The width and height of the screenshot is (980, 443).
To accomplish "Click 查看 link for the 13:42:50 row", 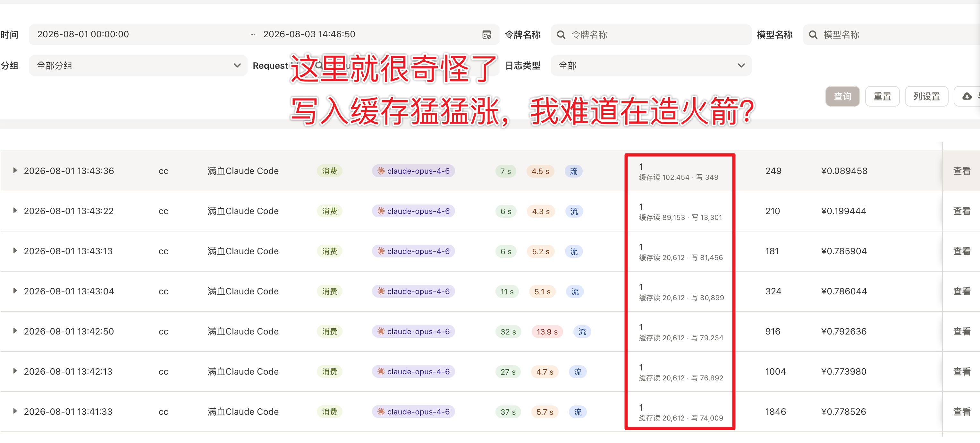I will 961,331.
